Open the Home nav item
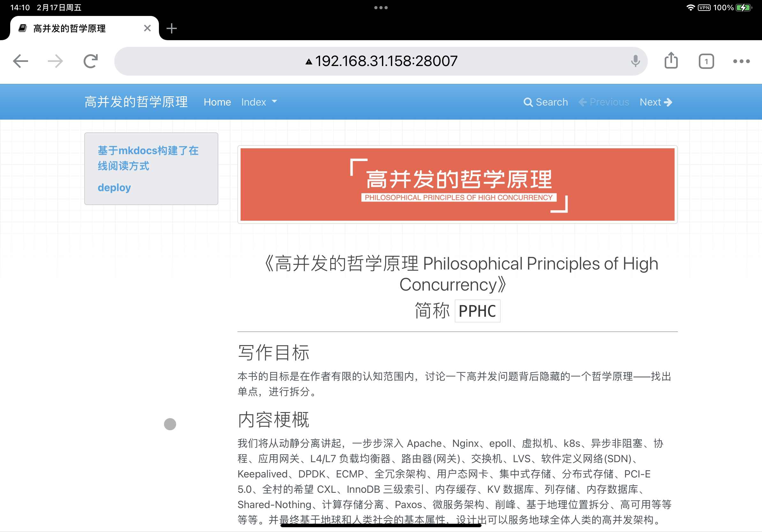 (x=217, y=102)
